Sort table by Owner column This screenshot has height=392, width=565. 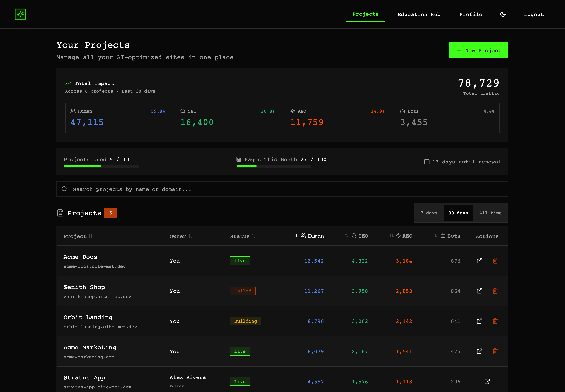tap(181, 236)
